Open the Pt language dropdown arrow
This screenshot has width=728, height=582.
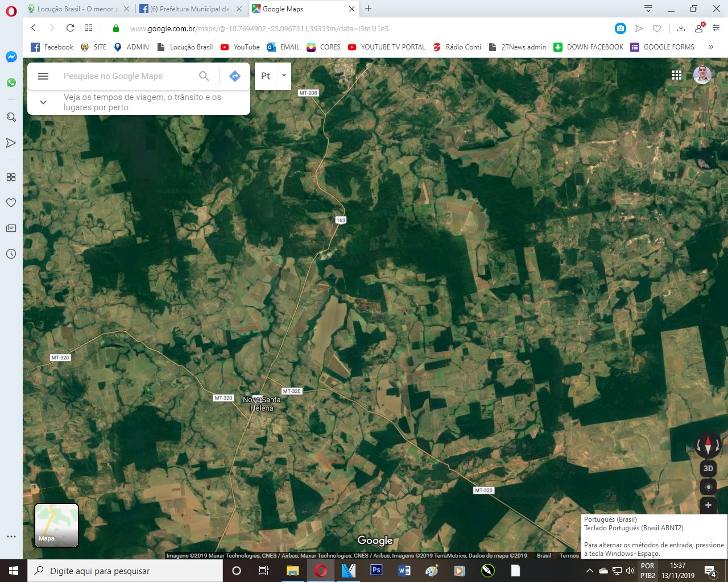coord(284,76)
